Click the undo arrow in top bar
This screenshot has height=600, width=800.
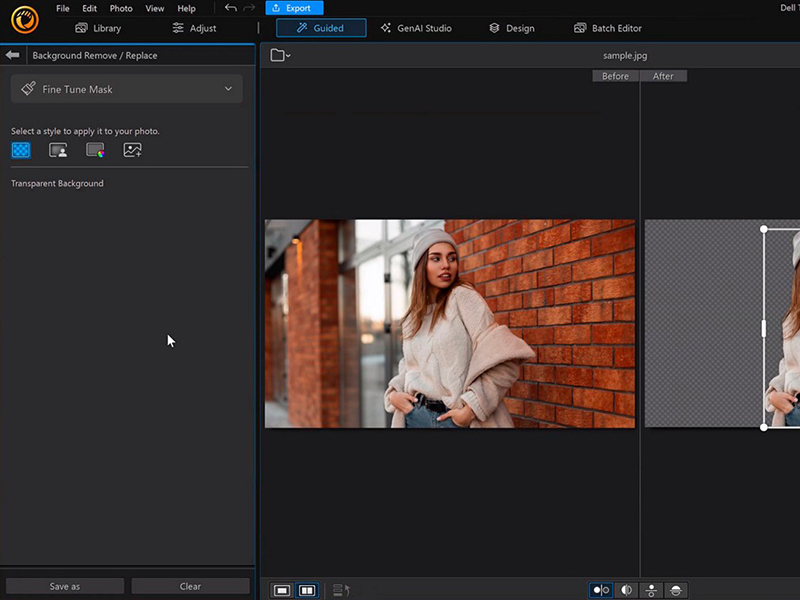pos(231,8)
